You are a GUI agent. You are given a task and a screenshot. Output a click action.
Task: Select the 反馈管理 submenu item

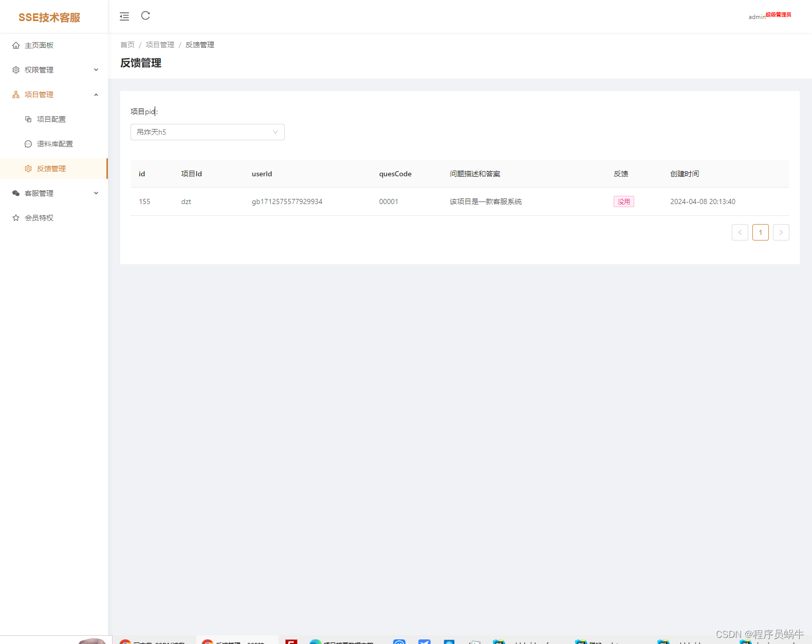pyautogui.click(x=54, y=169)
